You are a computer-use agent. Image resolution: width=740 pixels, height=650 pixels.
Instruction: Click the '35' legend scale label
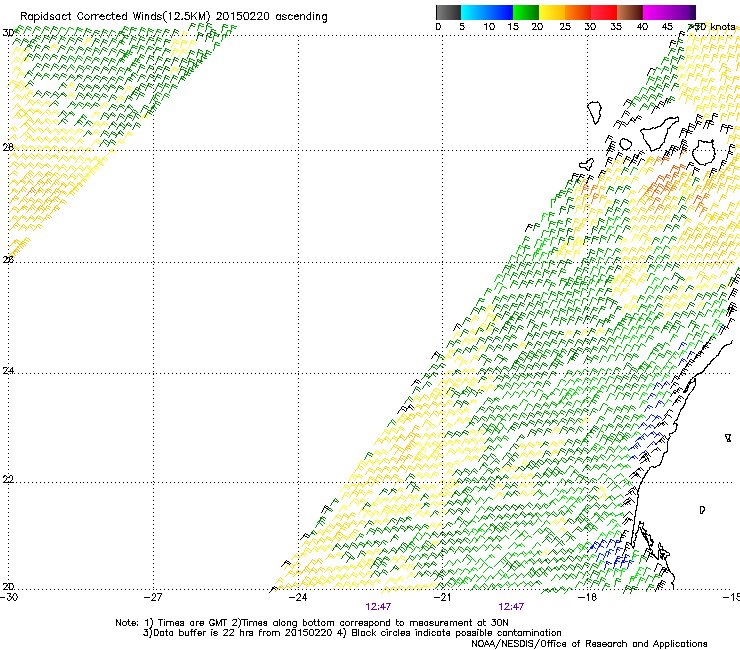tap(616, 27)
